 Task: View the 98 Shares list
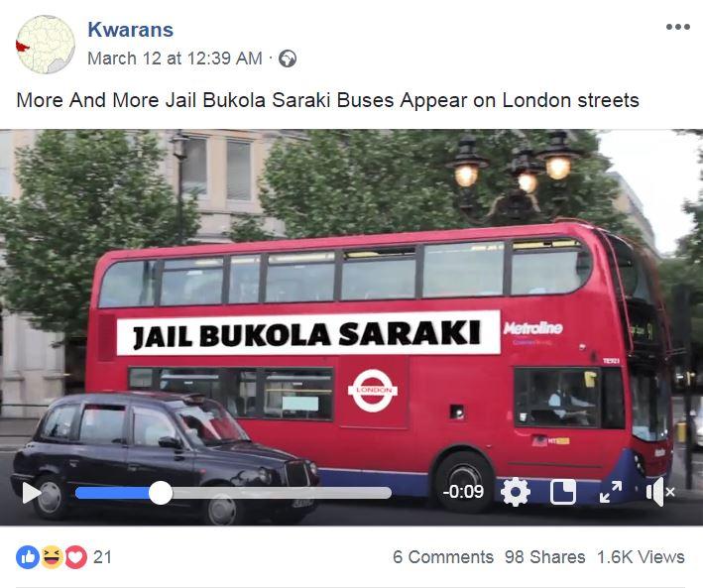tap(544, 557)
